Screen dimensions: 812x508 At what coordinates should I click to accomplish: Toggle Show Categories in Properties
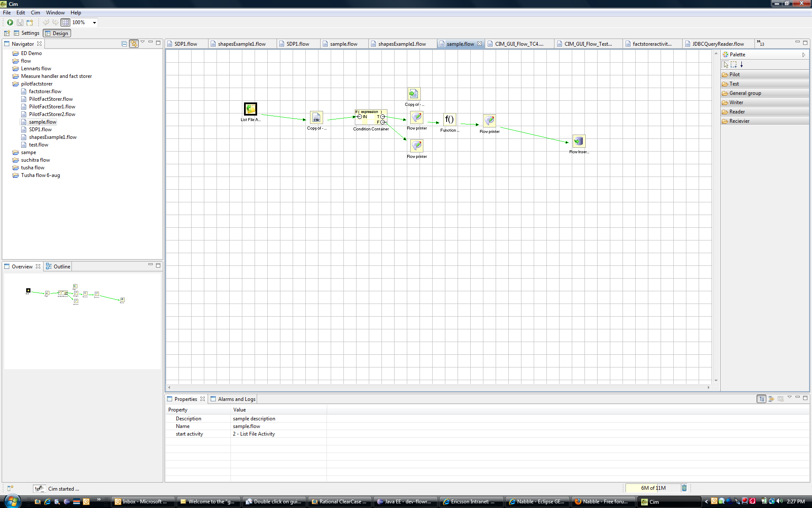761,399
